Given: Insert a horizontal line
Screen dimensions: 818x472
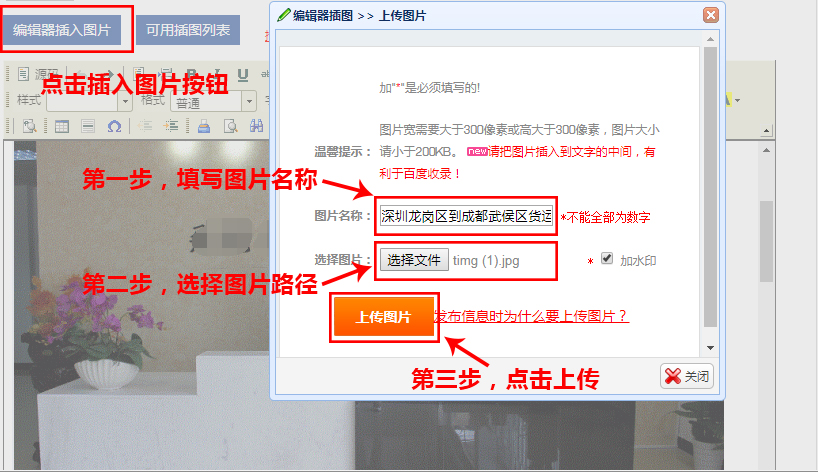Looking at the screenshot, I should [x=88, y=126].
